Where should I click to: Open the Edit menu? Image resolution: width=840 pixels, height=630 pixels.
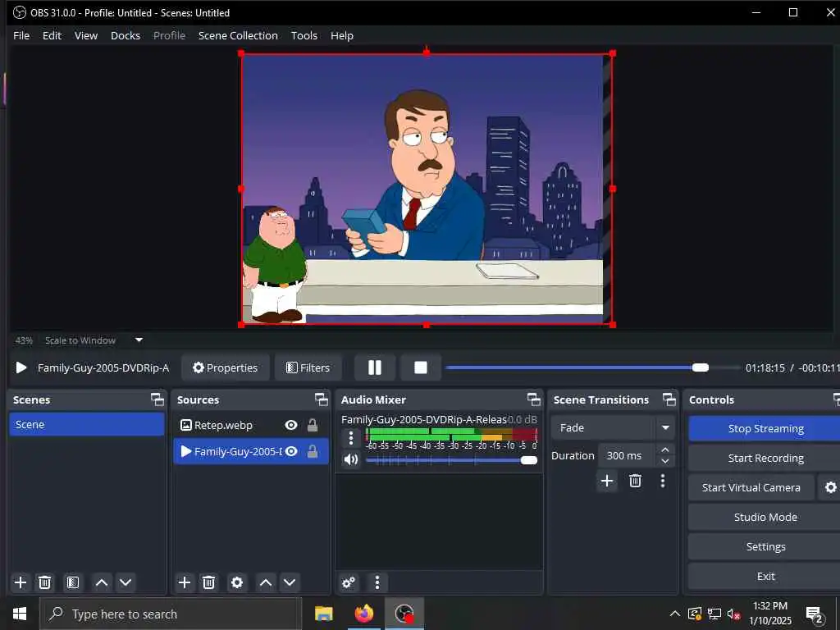pyautogui.click(x=52, y=35)
